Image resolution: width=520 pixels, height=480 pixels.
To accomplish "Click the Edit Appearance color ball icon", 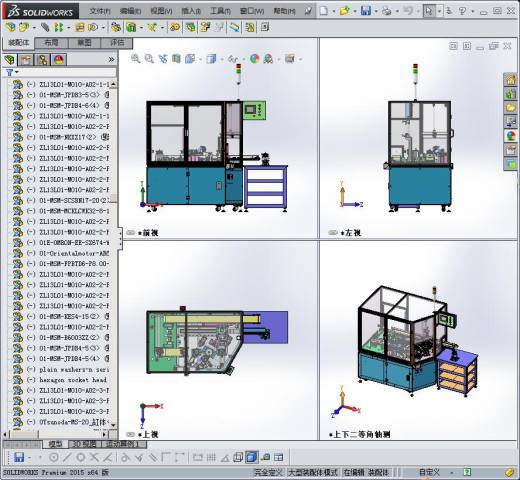I will pos(254,59).
